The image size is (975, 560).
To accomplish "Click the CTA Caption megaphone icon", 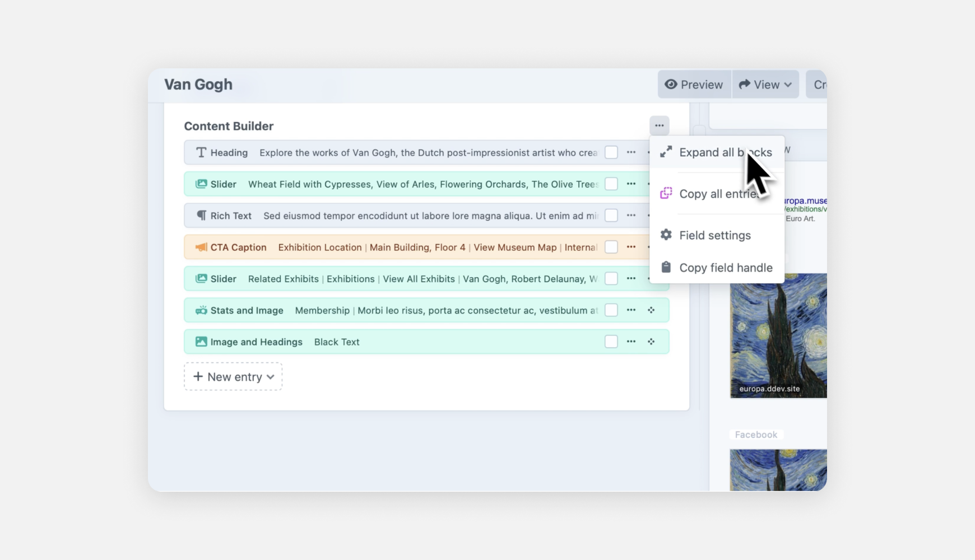I will 201,247.
